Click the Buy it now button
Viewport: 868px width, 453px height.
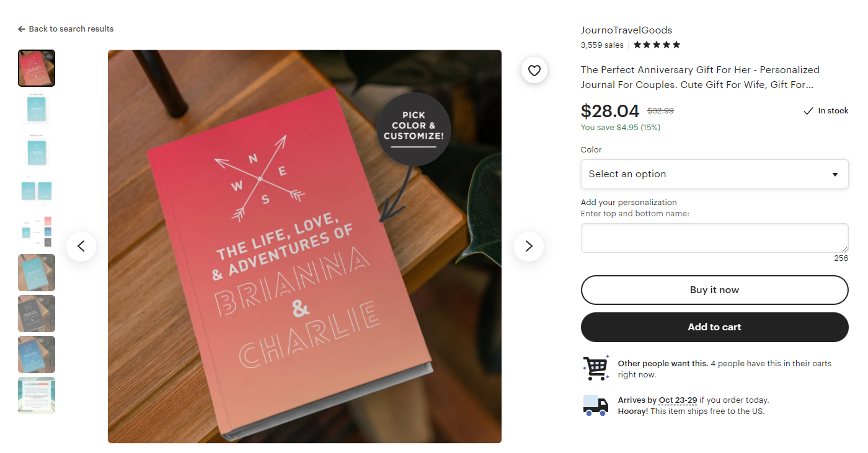click(x=714, y=290)
